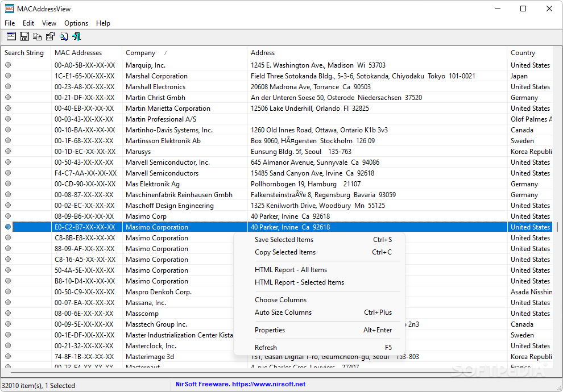563x392 pixels.
Task: Select the Marshall Electronics row
Action: click(277, 86)
